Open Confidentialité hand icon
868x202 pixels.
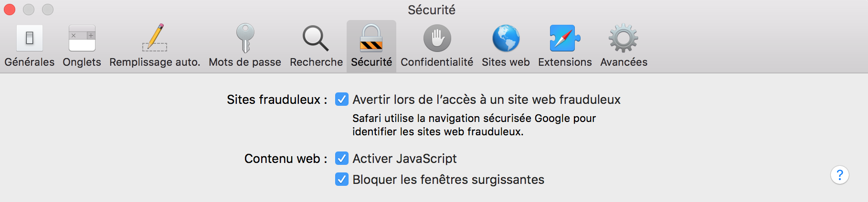click(x=437, y=39)
